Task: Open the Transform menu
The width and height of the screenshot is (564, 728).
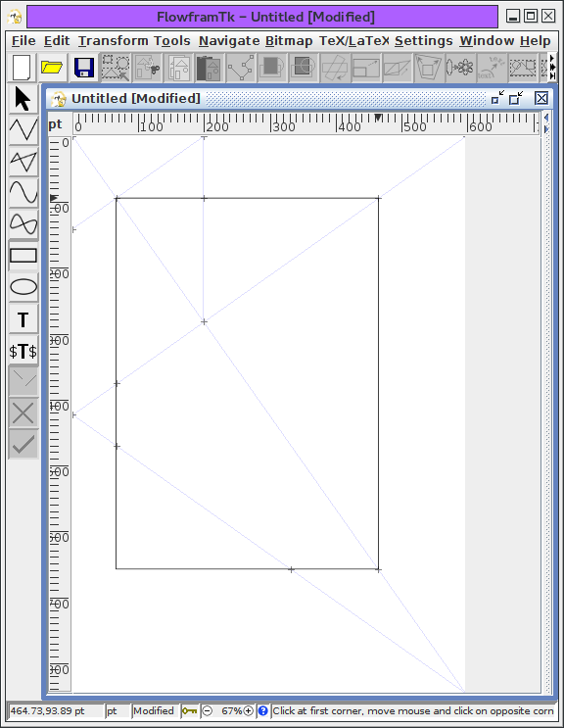Action: 112,41
